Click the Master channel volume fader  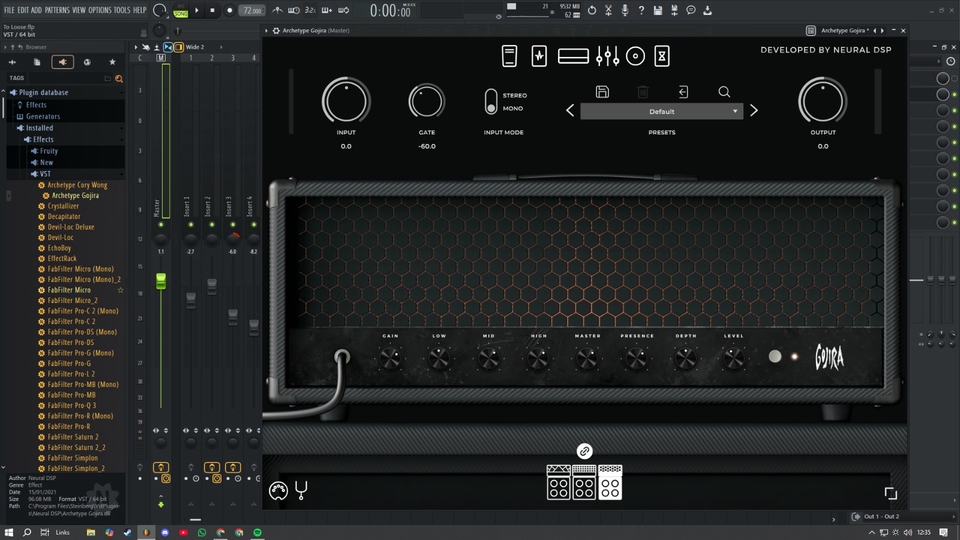[x=160, y=283]
